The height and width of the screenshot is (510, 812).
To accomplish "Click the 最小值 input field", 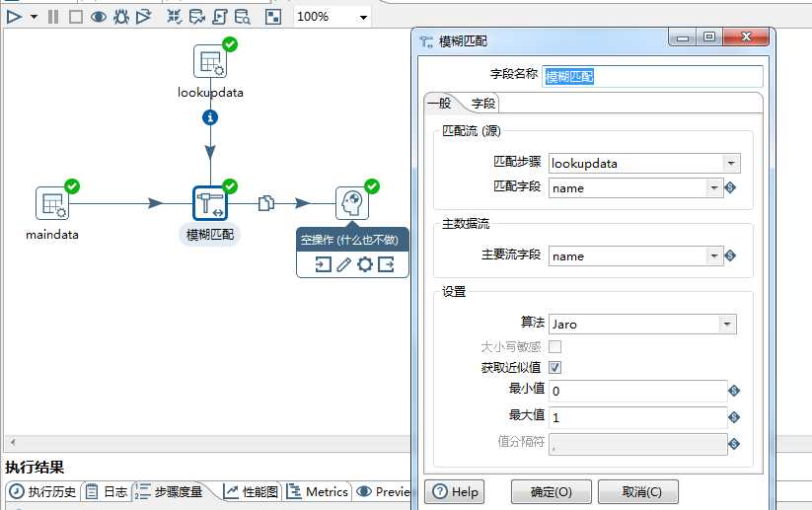I will [638, 391].
